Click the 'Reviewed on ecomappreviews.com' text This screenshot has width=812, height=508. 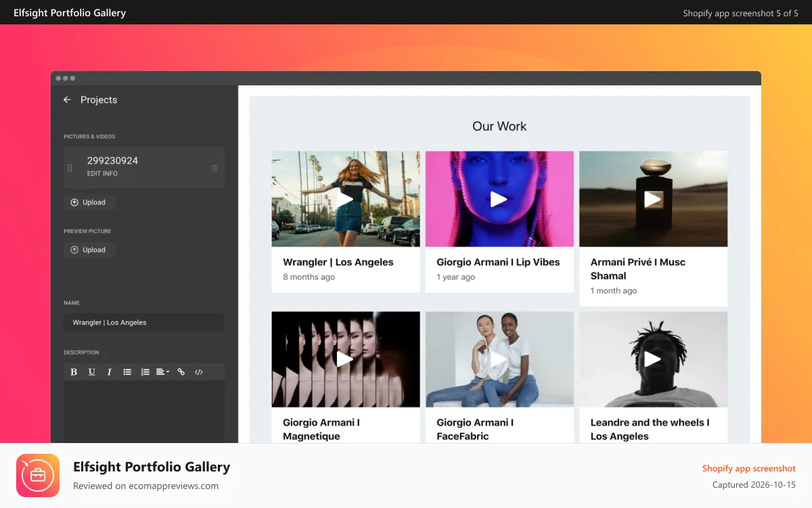(x=145, y=486)
